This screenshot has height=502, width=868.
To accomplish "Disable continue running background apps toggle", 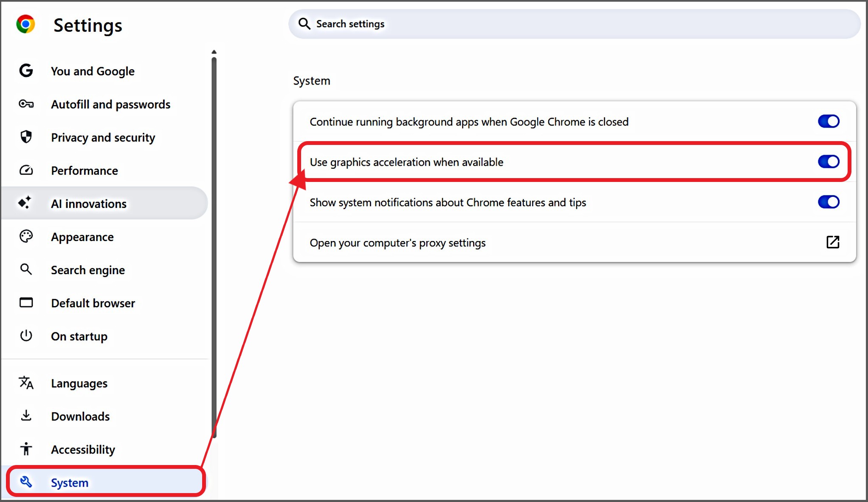I will (x=828, y=122).
